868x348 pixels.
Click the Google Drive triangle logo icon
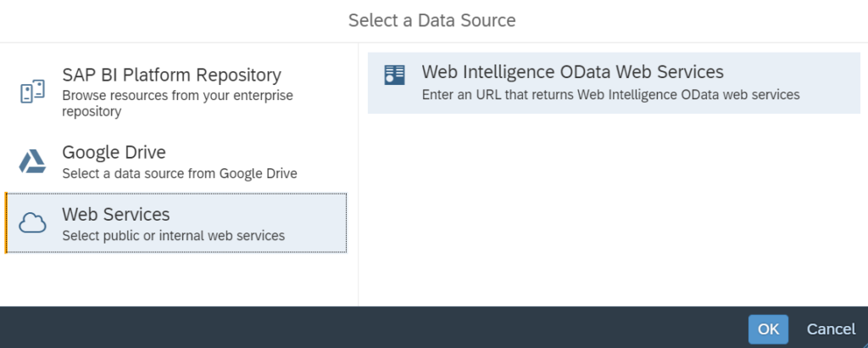pyautogui.click(x=33, y=161)
